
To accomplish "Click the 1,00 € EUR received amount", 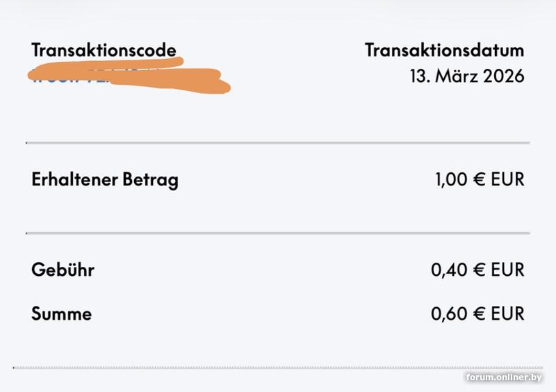I will pyautogui.click(x=480, y=180).
